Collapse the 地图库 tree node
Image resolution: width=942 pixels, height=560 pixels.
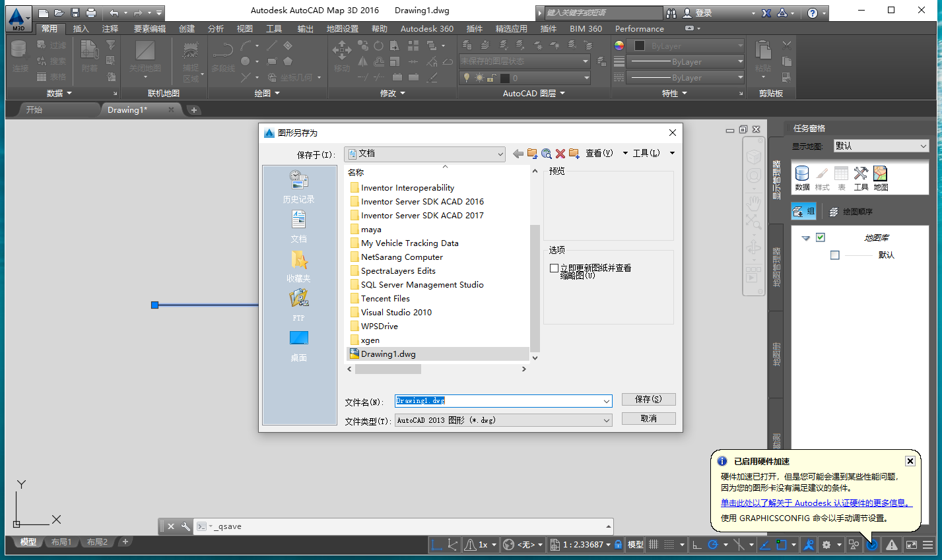point(807,237)
